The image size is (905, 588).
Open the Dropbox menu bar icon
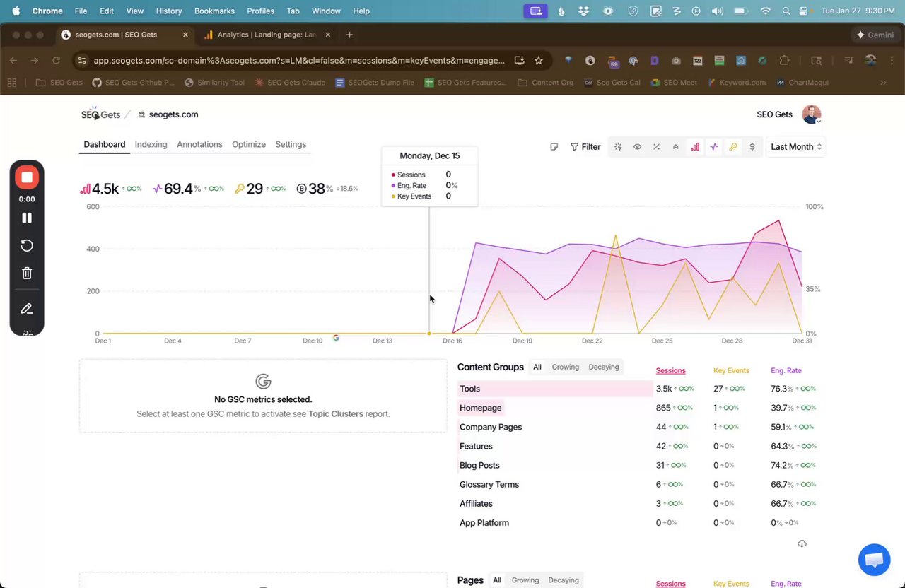coord(583,11)
